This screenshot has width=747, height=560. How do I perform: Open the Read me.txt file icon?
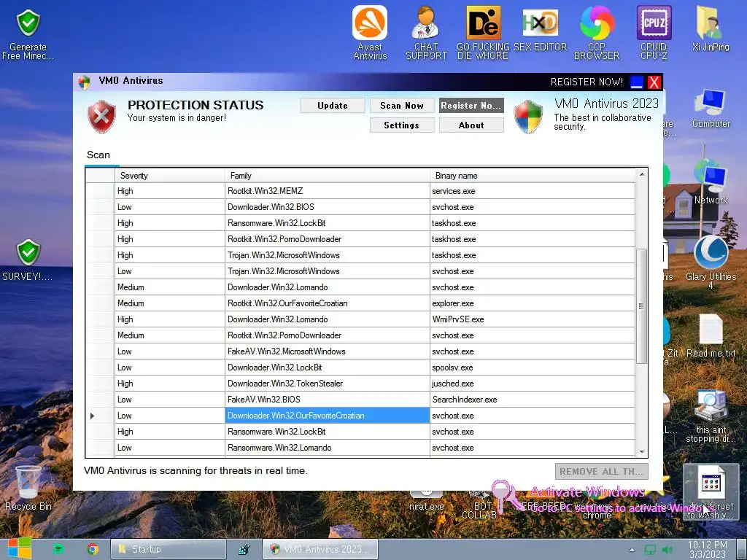[x=711, y=335]
